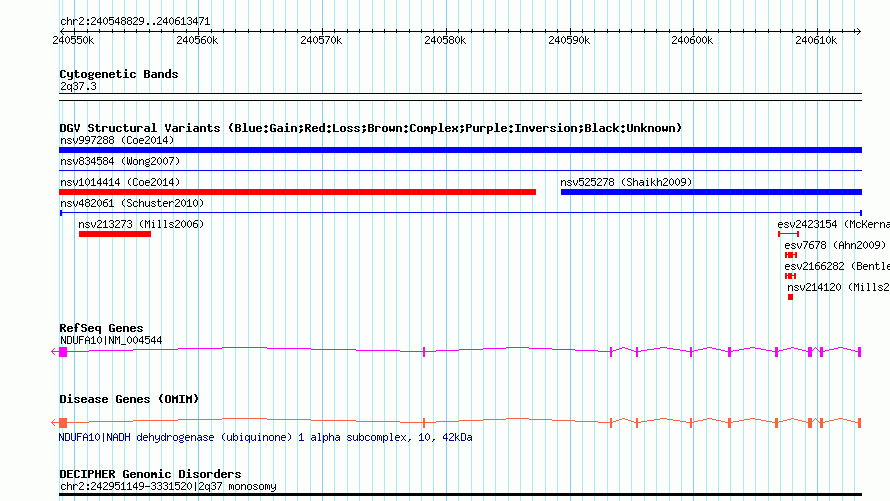Viewport: 890px width, 501px height.
Task: Click the magenta gene direction arrow at left
Action: pyautogui.click(x=54, y=352)
